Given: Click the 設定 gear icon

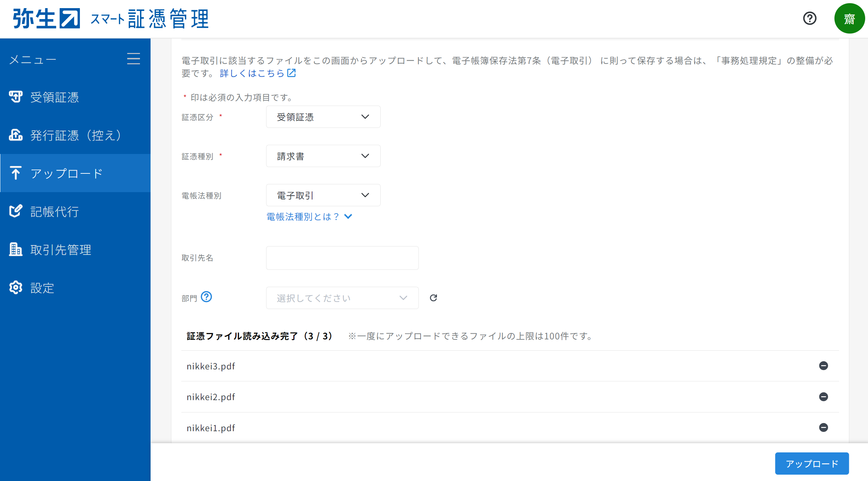Looking at the screenshot, I should [x=16, y=287].
